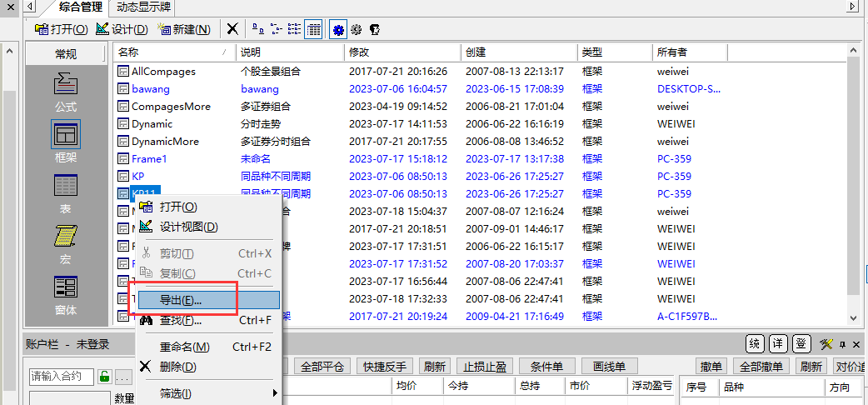Toggle the green lock next to contract input
The height and width of the screenshot is (405, 868).
[105, 377]
